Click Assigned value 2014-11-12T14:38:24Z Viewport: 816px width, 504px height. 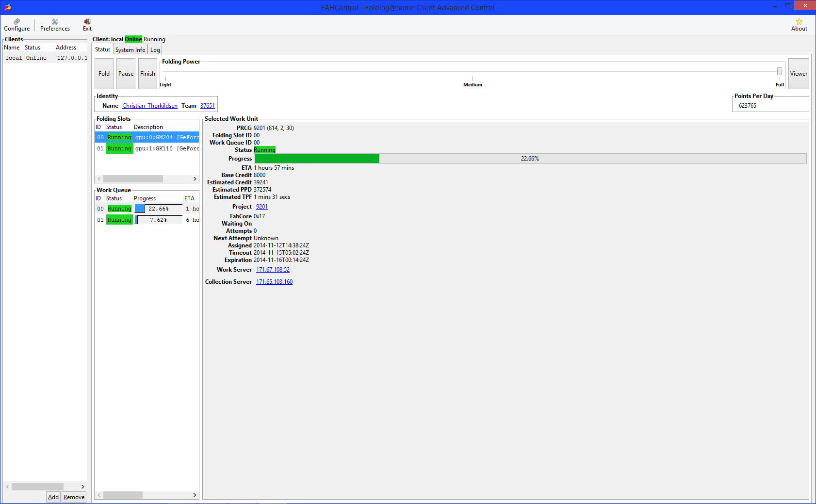pos(281,245)
